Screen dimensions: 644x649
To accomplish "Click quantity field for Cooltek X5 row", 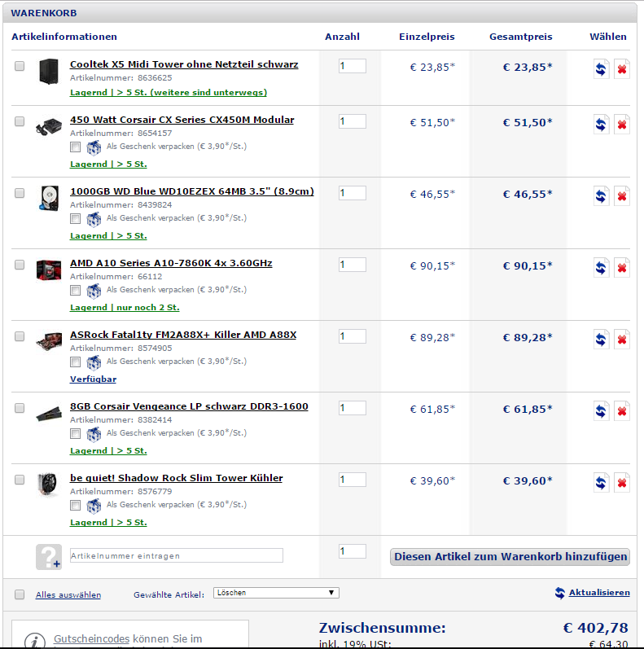I will tap(353, 66).
